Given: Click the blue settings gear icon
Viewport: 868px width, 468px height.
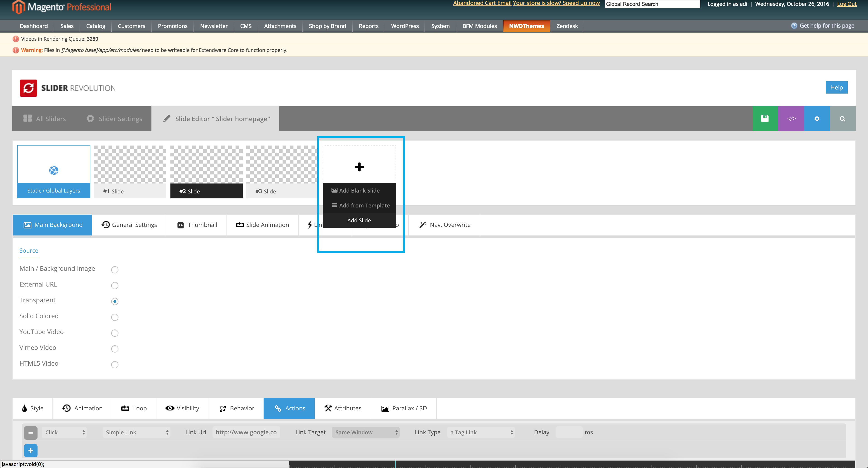Looking at the screenshot, I should click(x=817, y=119).
